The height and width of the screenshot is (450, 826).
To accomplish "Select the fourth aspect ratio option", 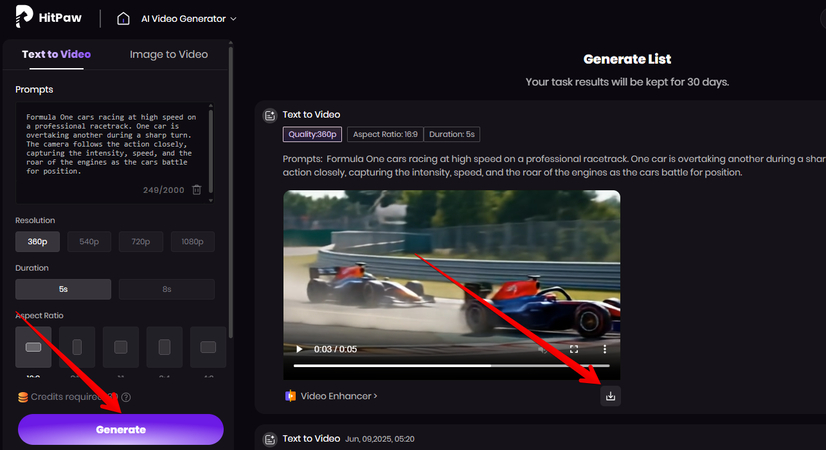I will coord(164,347).
